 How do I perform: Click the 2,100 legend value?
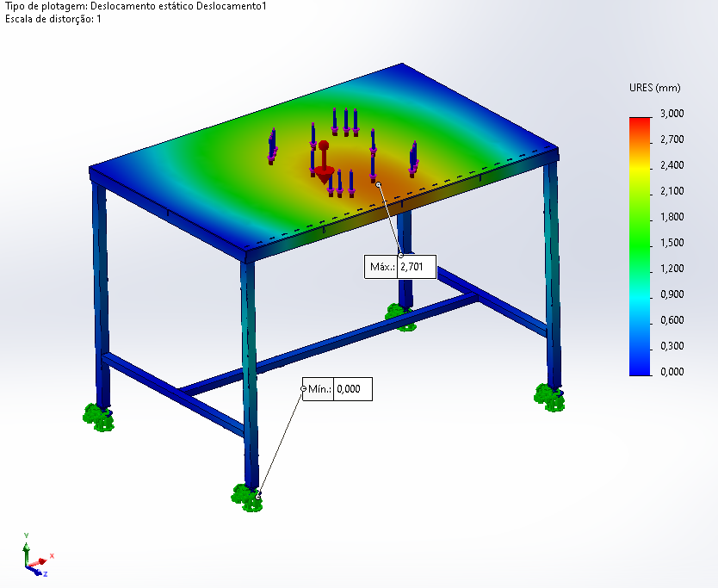pyautogui.click(x=672, y=191)
